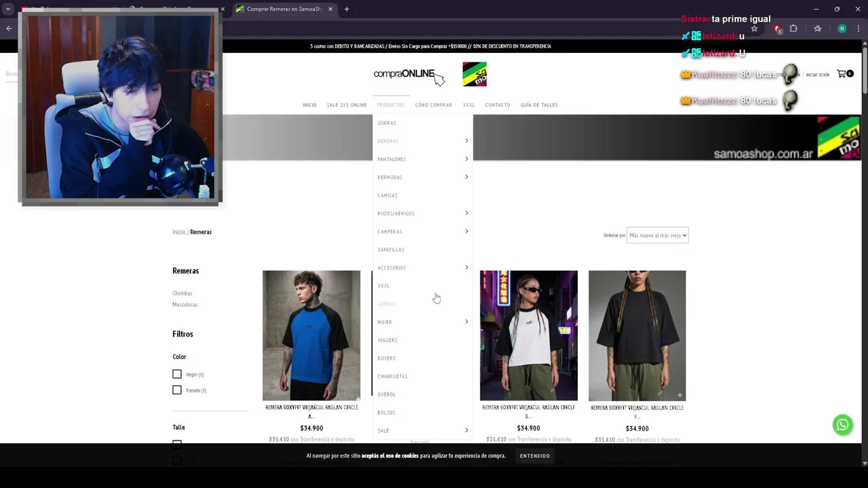Screen dimensions: 868x488
Task: Open the 'Ordenar por' sort dropdown
Action: point(657,235)
